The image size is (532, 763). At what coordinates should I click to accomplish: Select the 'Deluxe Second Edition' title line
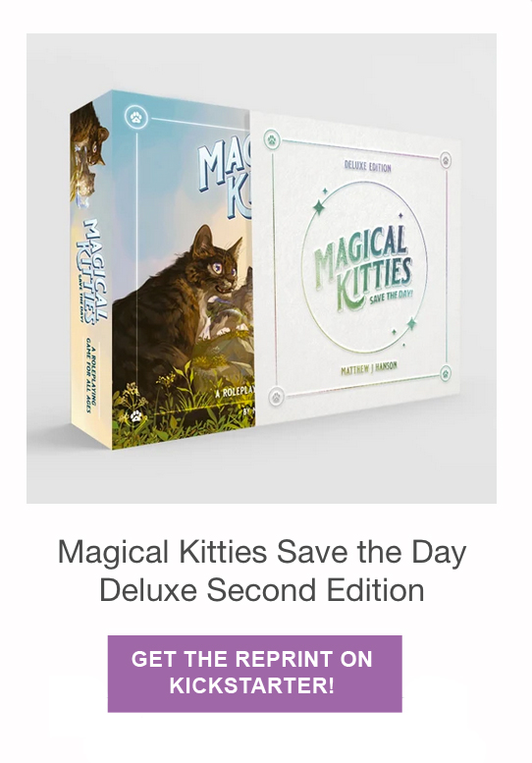pos(262,590)
